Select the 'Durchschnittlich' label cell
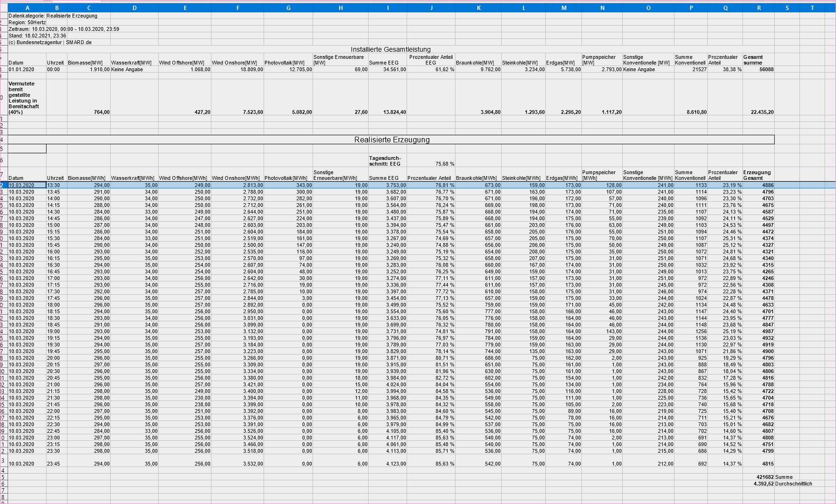This screenshot has width=836, height=504. coord(794,484)
